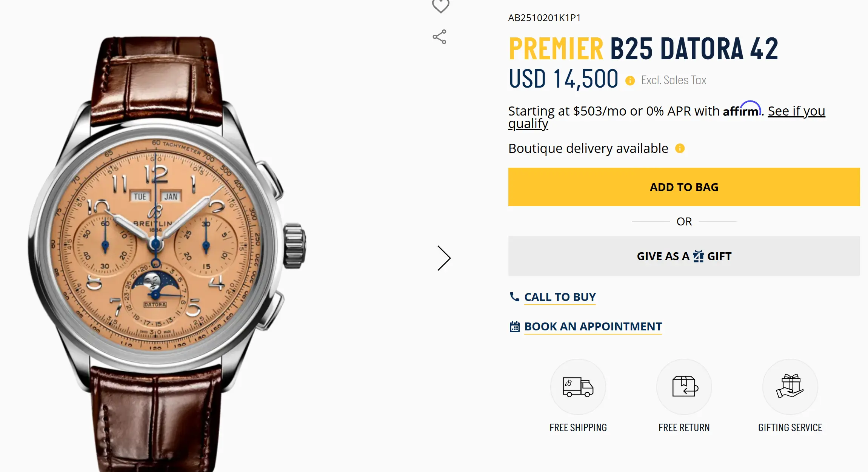This screenshot has width=868, height=472.
Task: Click the free return box icon
Action: coord(684,387)
